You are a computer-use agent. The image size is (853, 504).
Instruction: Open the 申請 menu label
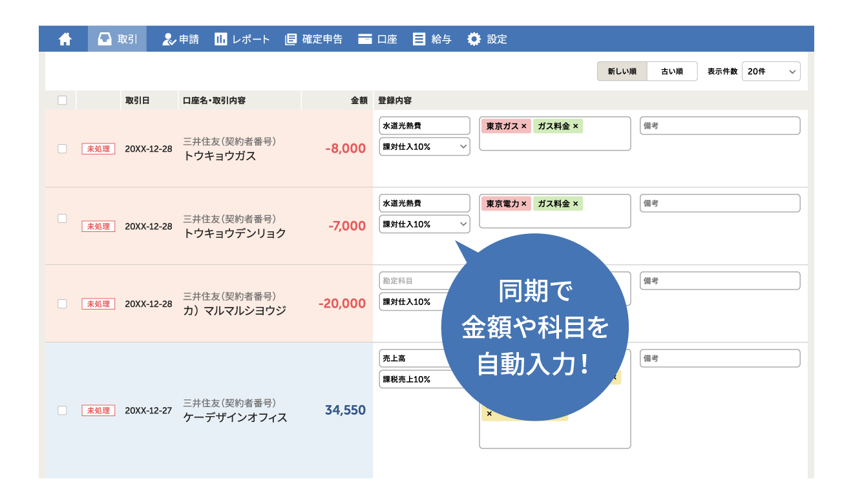[x=189, y=39]
